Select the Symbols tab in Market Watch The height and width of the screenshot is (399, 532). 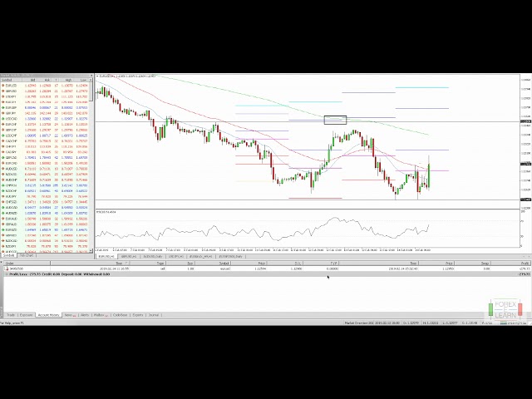(x=10, y=256)
